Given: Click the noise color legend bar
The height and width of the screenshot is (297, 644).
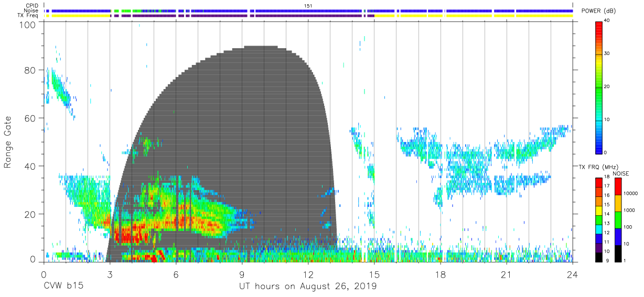Looking at the screenshot, I should [618, 219].
